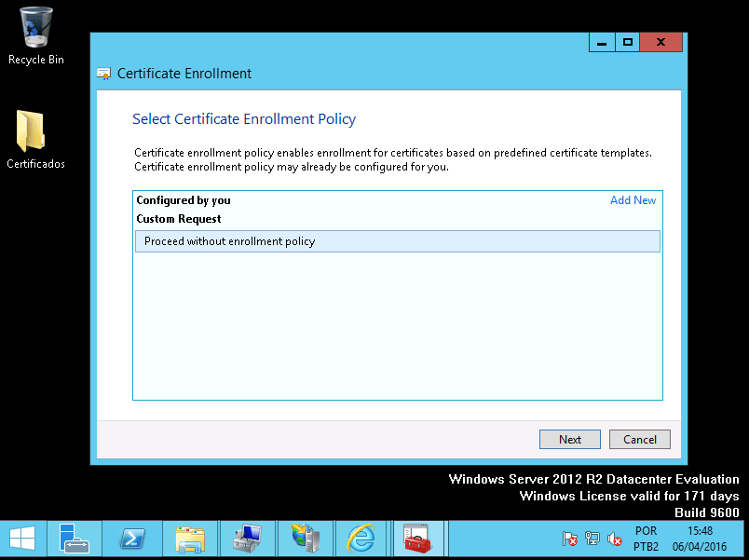749x560 pixels.
Task: Open the computer toolbox taskbar icon
Action: click(248, 540)
